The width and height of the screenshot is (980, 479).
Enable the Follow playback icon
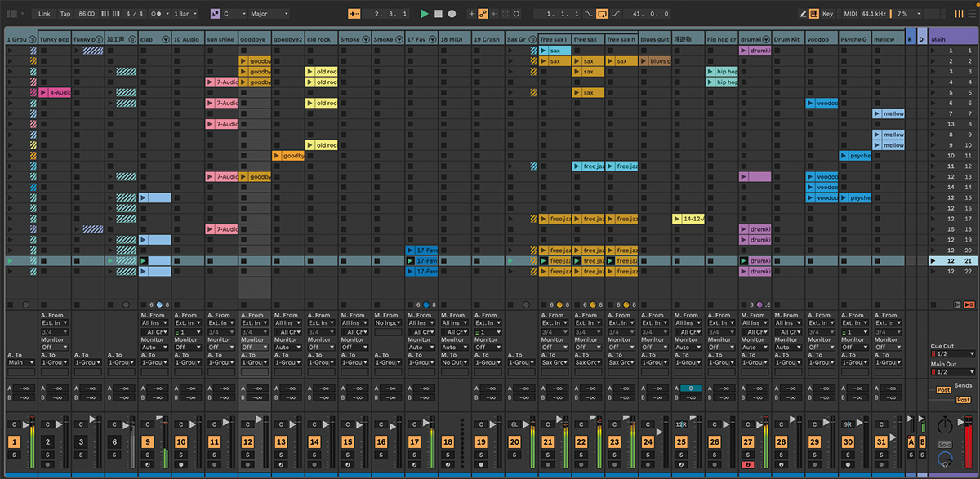354,14
